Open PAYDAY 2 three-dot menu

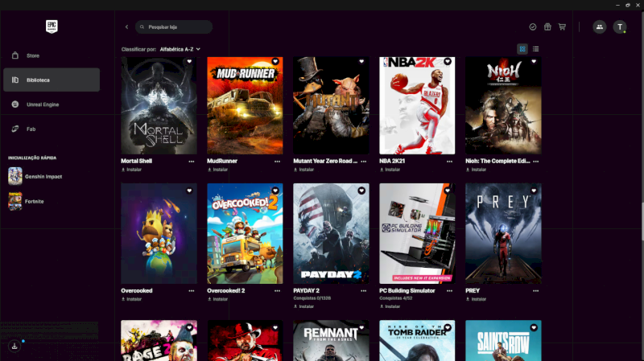coord(364,291)
